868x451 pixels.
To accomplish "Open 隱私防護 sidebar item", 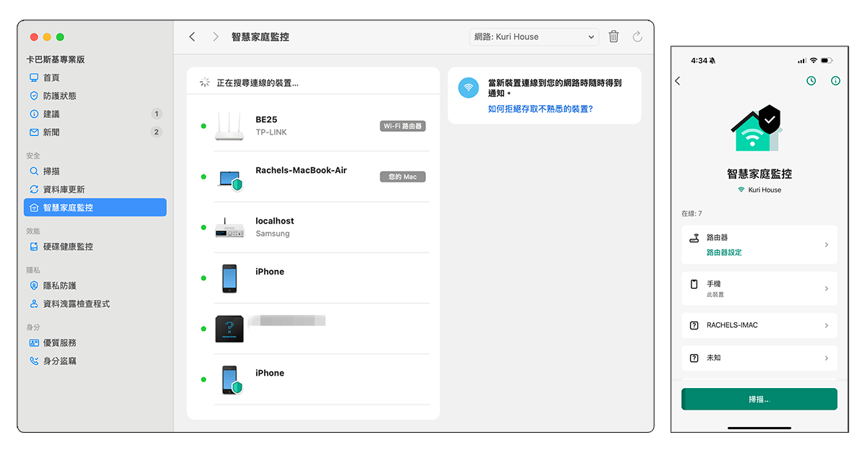I will [x=95, y=286].
